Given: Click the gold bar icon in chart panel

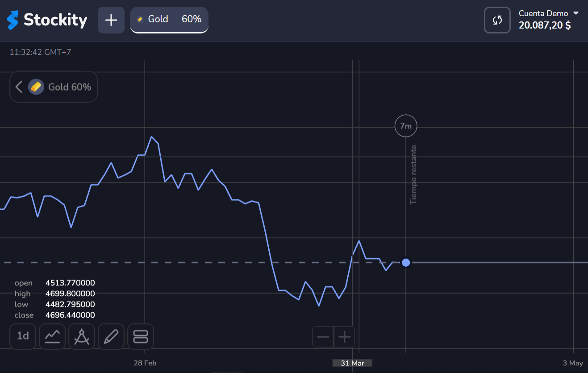Looking at the screenshot, I should 36,87.
